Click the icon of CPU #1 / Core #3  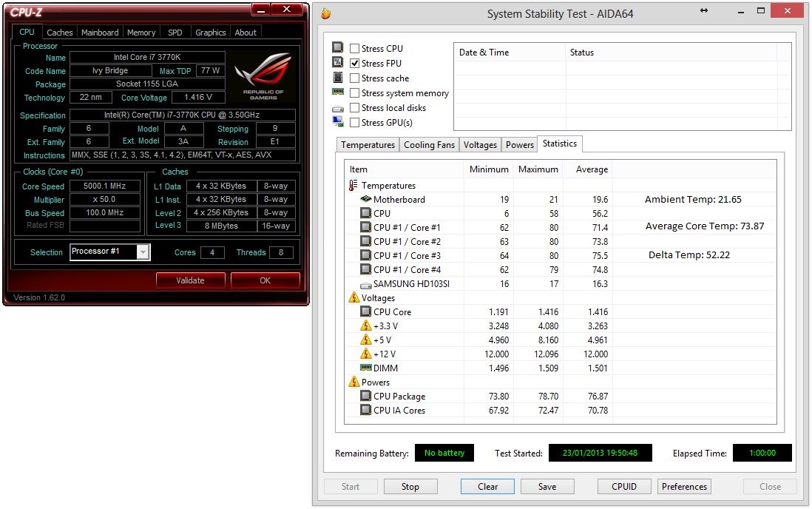coord(365,255)
